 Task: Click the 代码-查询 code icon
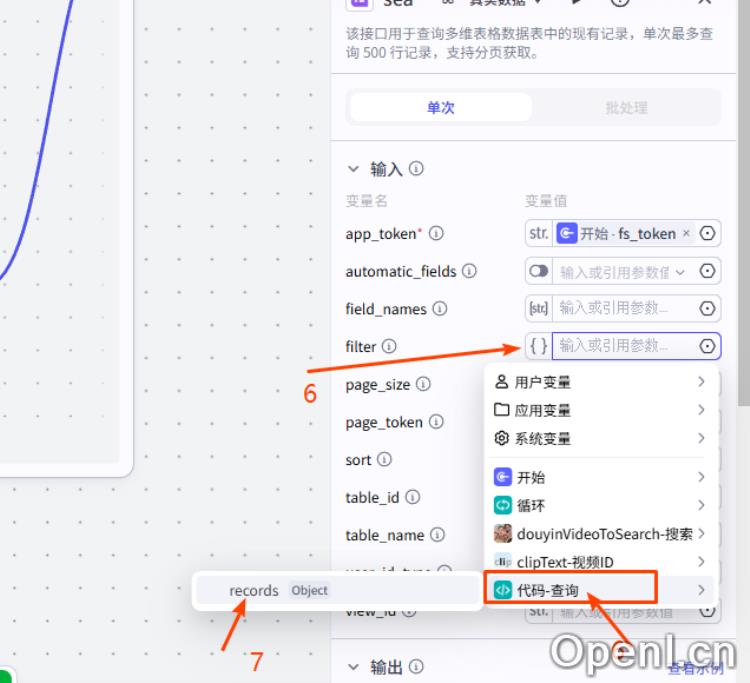coord(503,590)
